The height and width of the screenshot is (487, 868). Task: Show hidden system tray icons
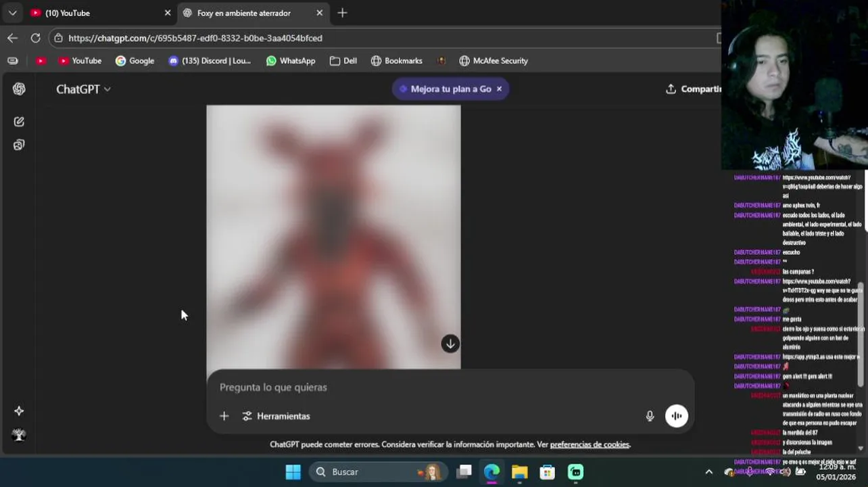pos(708,471)
